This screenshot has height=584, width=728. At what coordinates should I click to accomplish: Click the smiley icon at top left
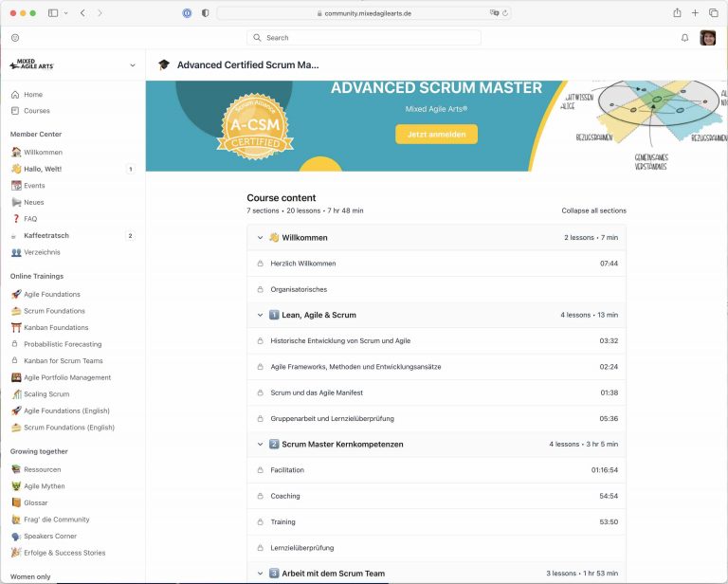pyautogui.click(x=15, y=38)
